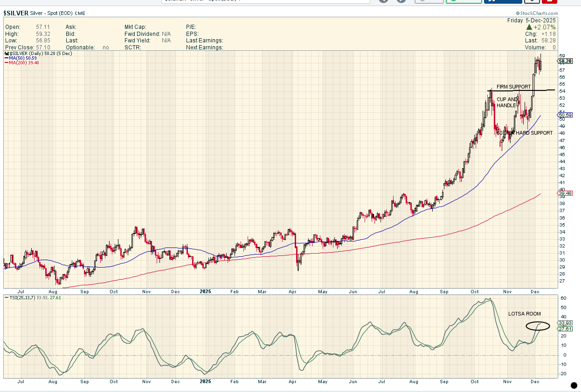
Task: Click the blue button in the top bar
Action: tap(503, 1)
